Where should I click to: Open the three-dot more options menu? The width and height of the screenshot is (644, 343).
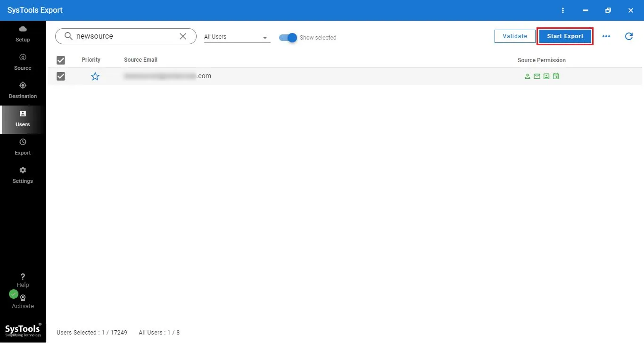pos(606,36)
